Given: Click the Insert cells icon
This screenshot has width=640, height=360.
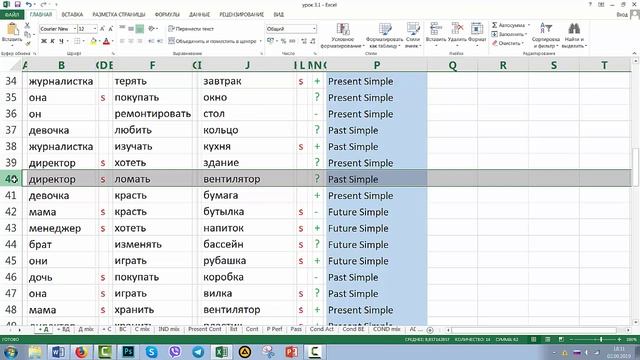Looking at the screenshot, I should 436,29.
